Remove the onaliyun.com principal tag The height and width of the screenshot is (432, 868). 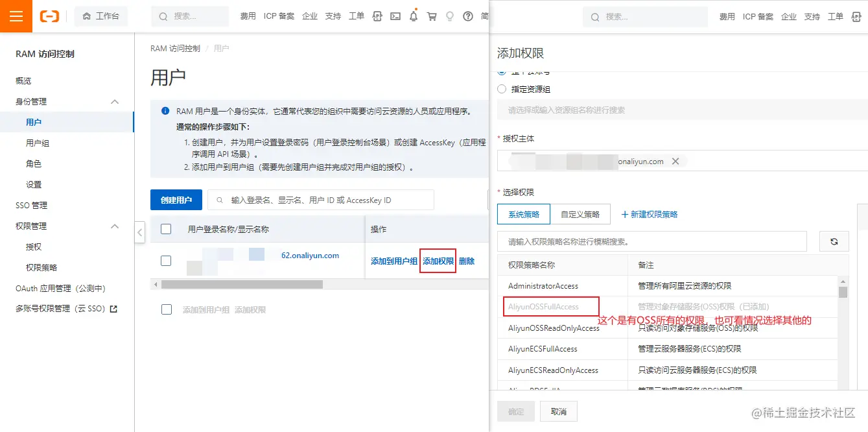pos(675,161)
